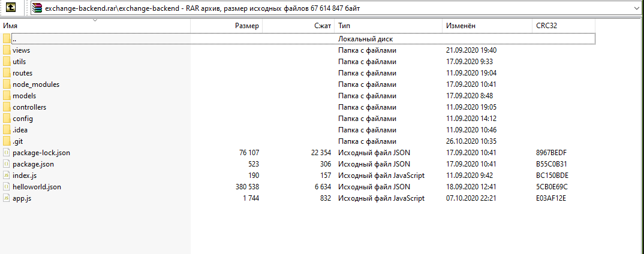This screenshot has width=644, height=254.
Task: Click the views folder icon
Action: [7, 50]
